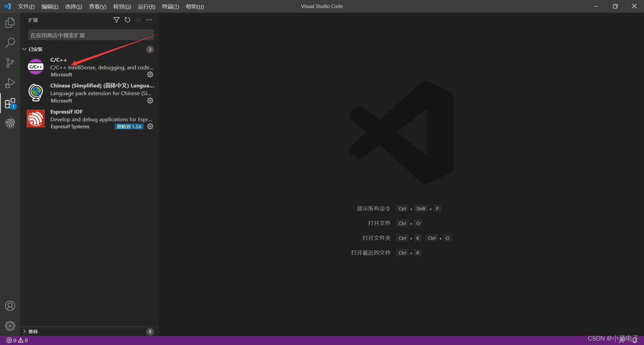
Task: Click Espressif Systems publisher name
Action: 70,127
